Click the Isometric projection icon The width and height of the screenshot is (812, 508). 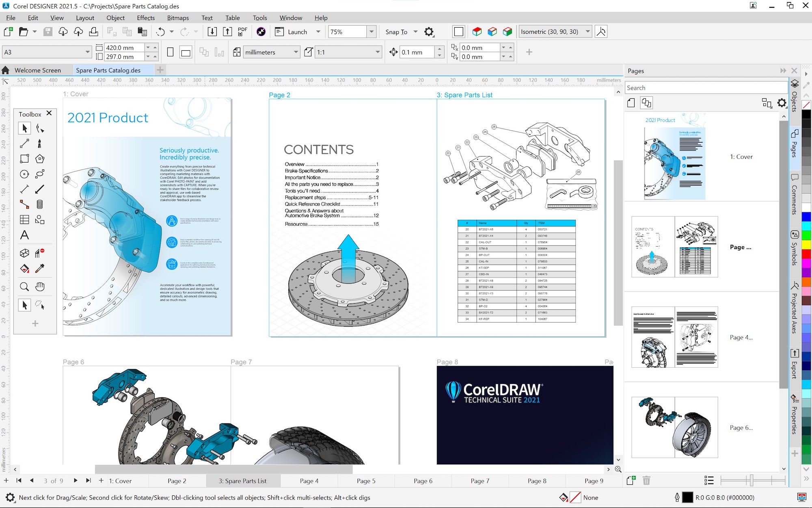point(601,31)
